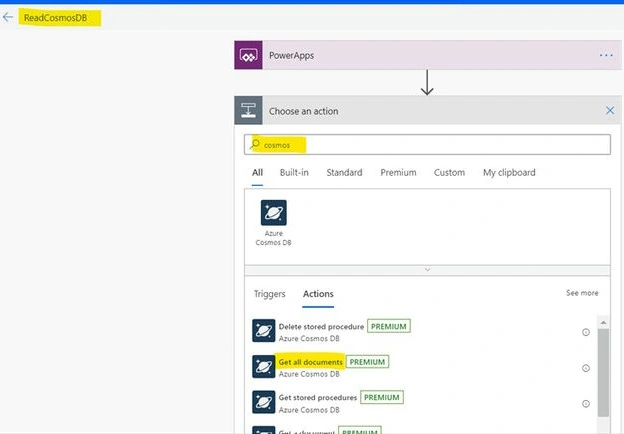Show info for Get stored procedures
The width and height of the screenshot is (624, 434).
586,404
